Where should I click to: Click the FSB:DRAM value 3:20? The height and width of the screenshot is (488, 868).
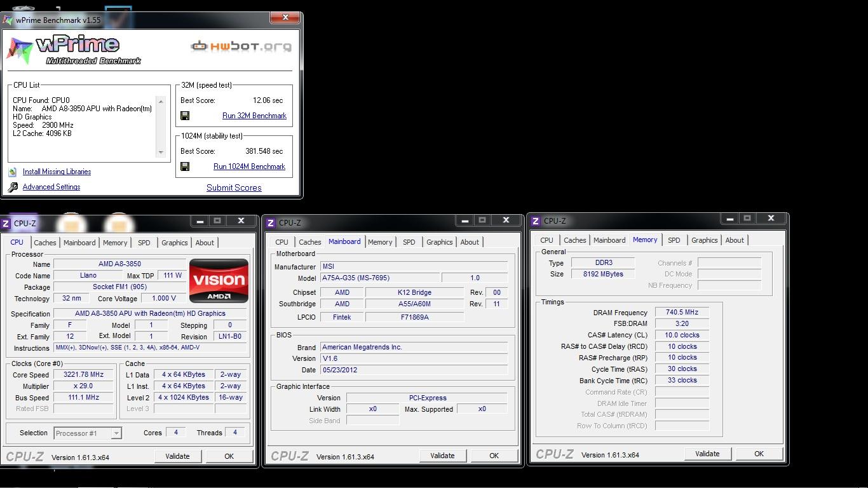pyautogui.click(x=682, y=323)
